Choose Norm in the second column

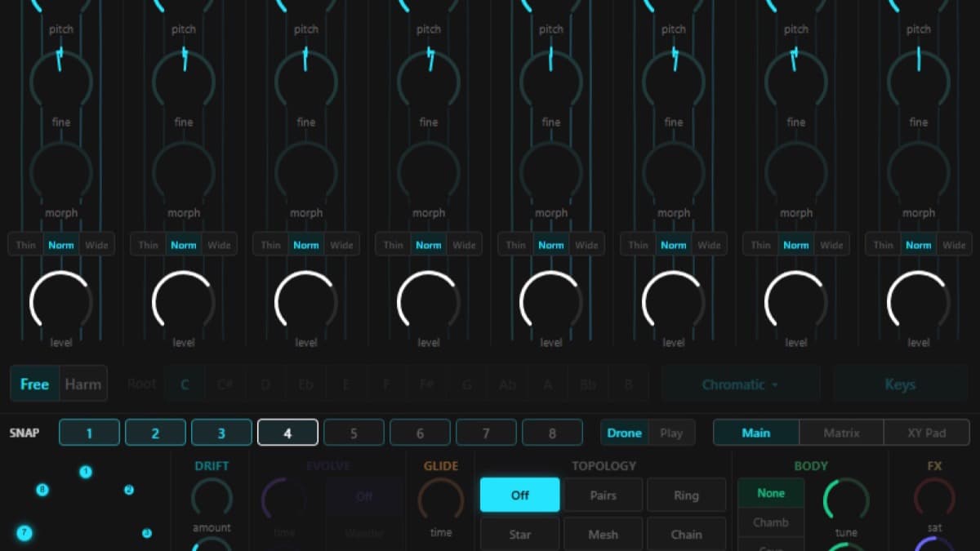click(183, 245)
